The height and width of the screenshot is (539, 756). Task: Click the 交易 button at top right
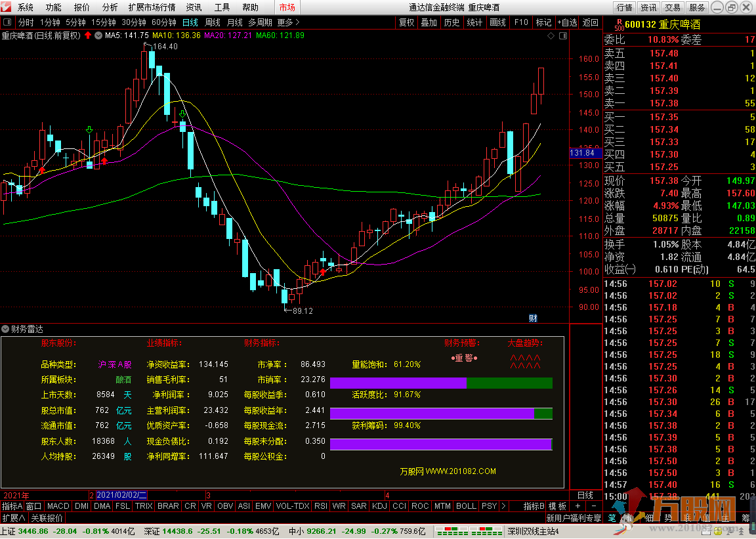pyautogui.click(x=672, y=8)
